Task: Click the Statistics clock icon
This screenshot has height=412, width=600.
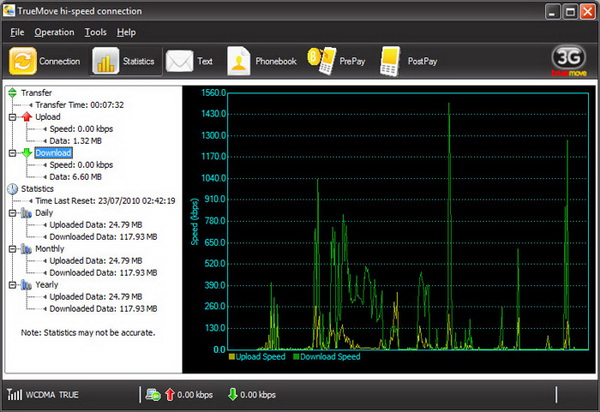Action: (x=12, y=189)
